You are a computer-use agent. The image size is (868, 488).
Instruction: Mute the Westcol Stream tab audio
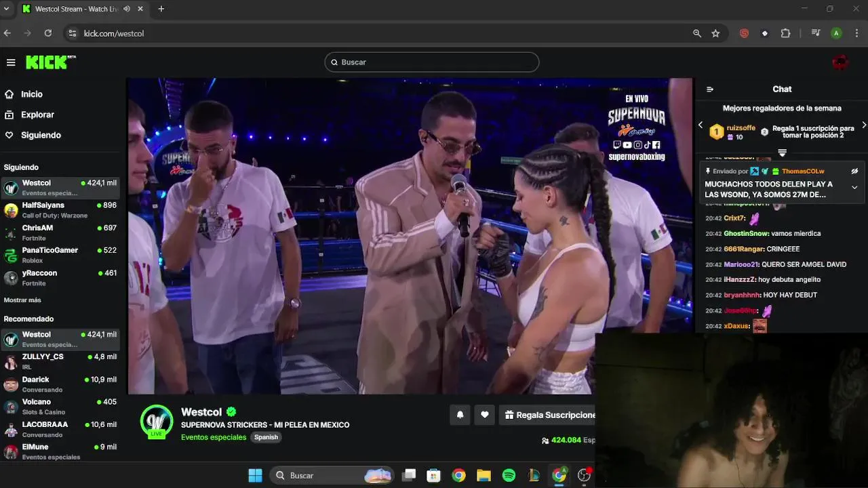click(x=127, y=9)
